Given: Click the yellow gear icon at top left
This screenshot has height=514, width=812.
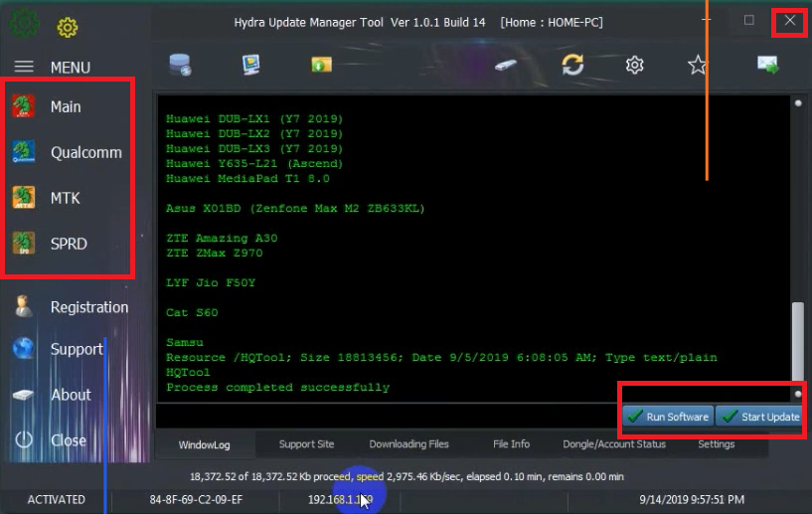Looking at the screenshot, I should click(x=68, y=28).
